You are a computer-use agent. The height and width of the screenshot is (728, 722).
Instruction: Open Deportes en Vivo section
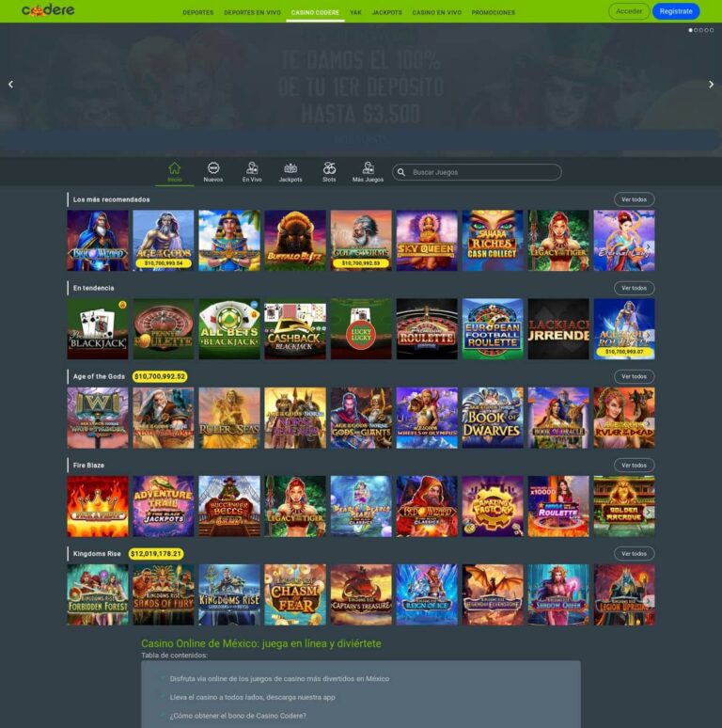(253, 12)
